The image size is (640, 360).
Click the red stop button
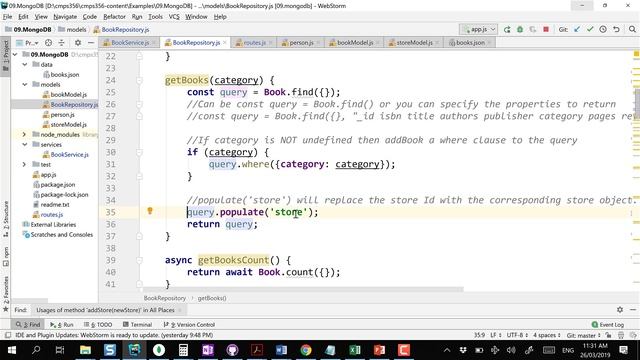pyautogui.click(x=546, y=29)
